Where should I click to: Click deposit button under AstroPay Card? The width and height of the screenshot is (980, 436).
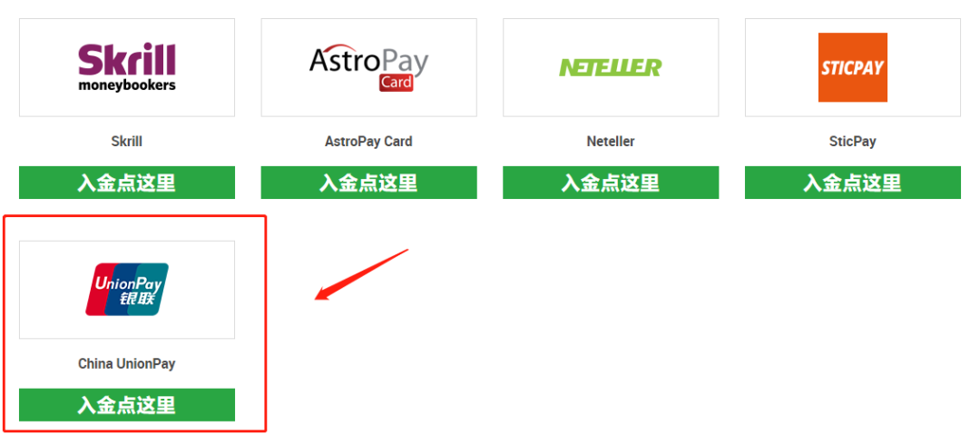coord(368,183)
